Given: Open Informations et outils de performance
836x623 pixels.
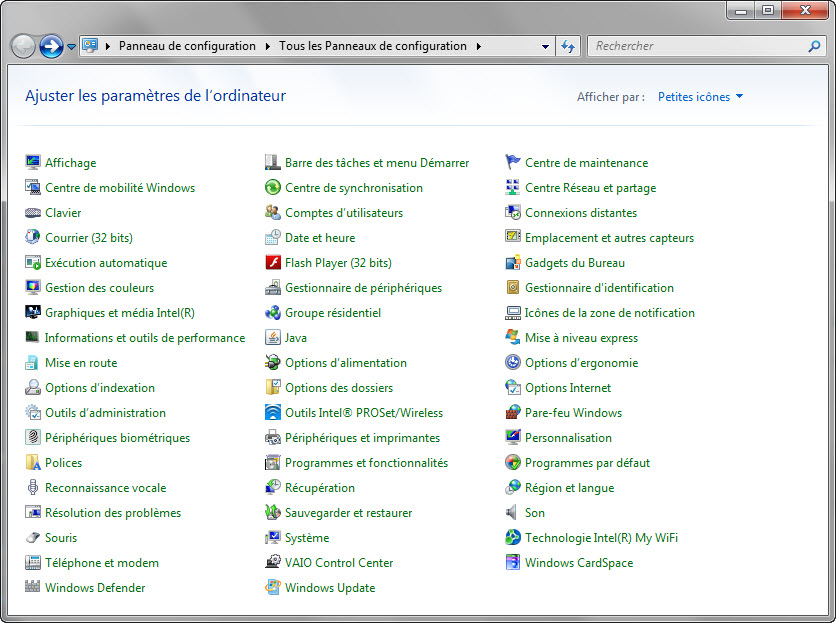Looking at the screenshot, I should tap(145, 338).
